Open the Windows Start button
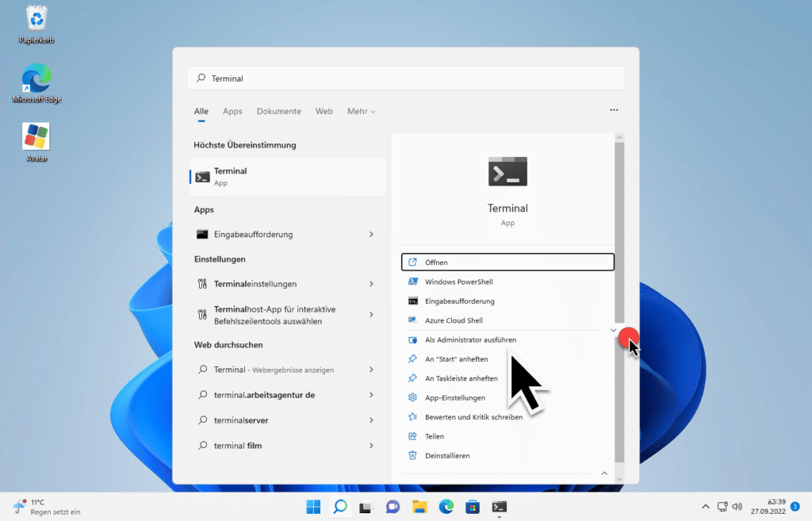Viewport: 812px width, 521px height. coord(313,507)
